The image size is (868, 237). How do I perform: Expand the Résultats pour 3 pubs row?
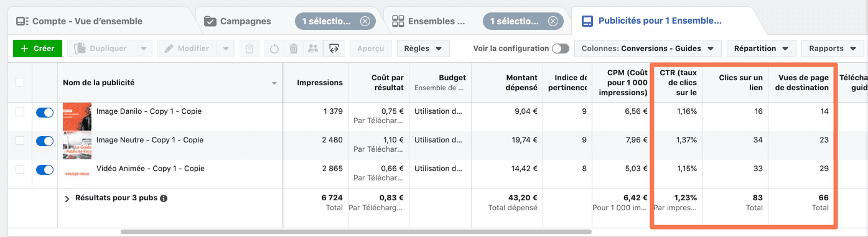[x=67, y=198]
